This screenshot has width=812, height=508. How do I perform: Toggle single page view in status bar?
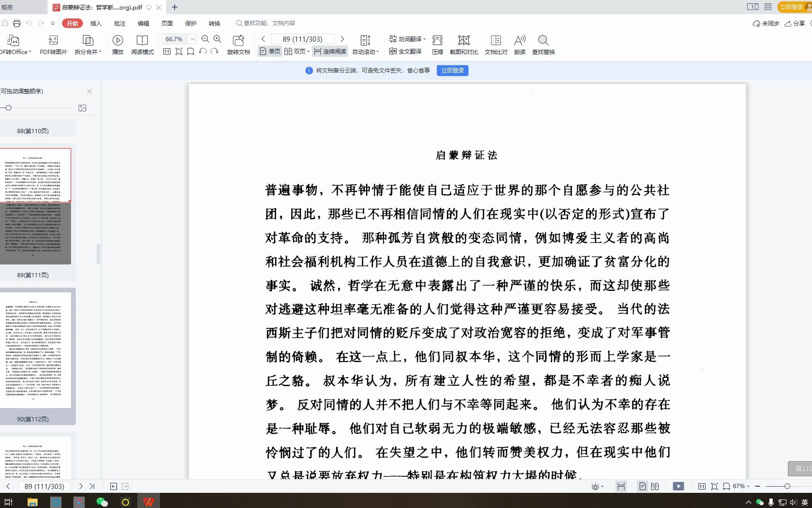point(642,486)
